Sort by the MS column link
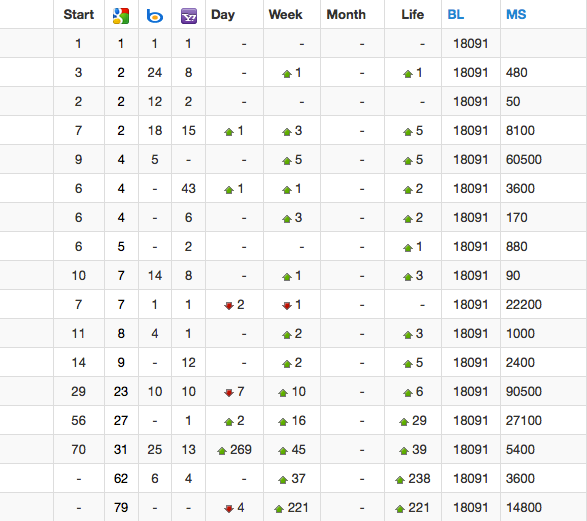This screenshot has width=587, height=521. 516,15
